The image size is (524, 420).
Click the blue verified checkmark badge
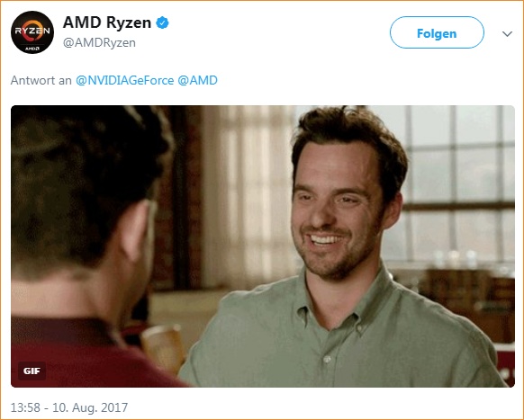point(162,22)
